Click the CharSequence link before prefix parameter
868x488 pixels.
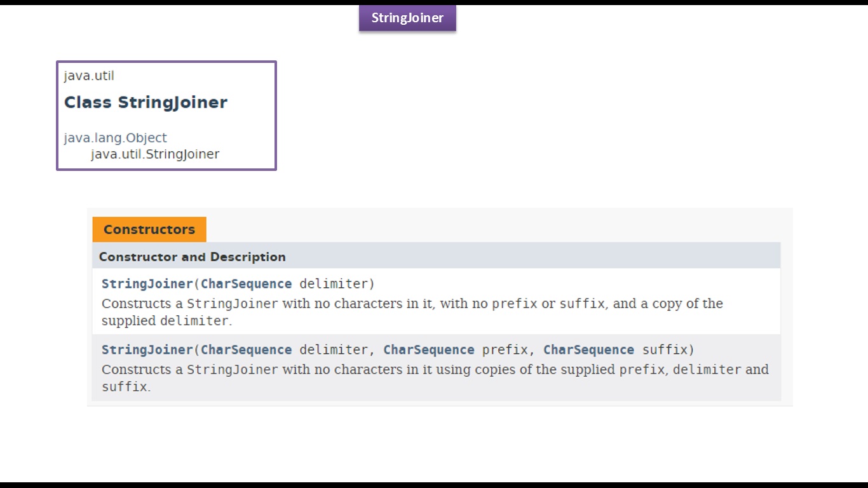click(429, 349)
